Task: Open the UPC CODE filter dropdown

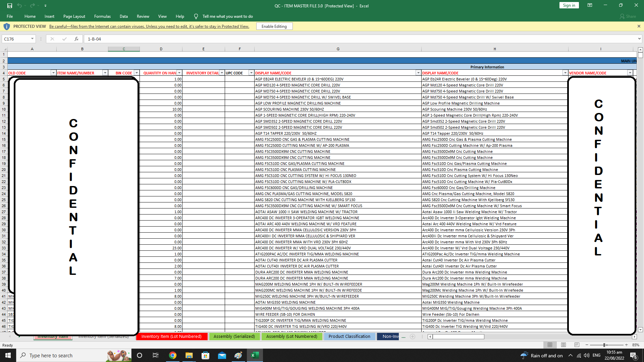Action: coord(251,73)
